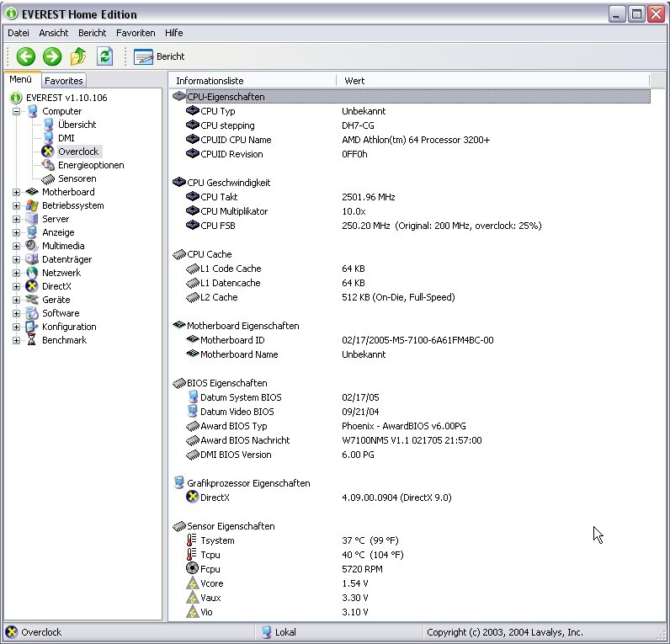Click the Netzwerk globe icon
The height and width of the screenshot is (644, 670).
(32, 273)
